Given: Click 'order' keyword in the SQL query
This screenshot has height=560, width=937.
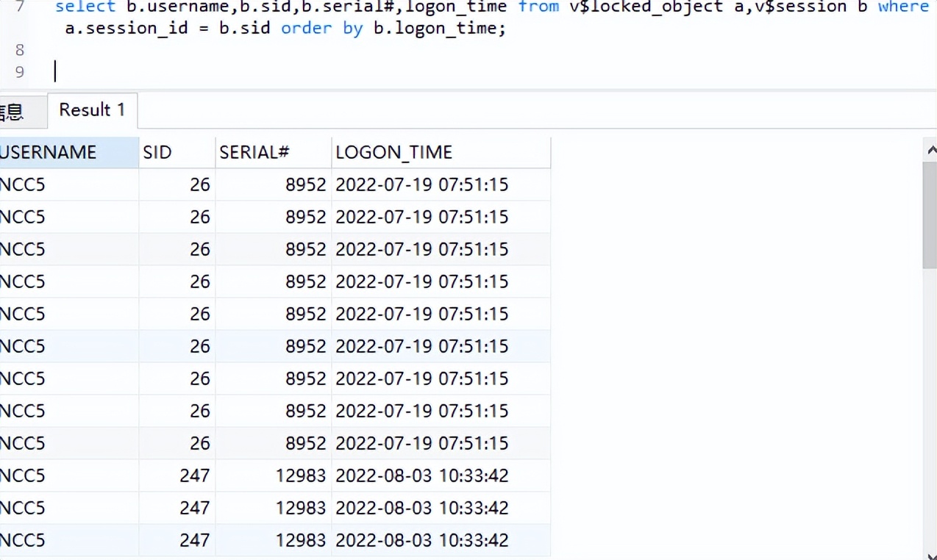Looking at the screenshot, I should [x=306, y=29].
